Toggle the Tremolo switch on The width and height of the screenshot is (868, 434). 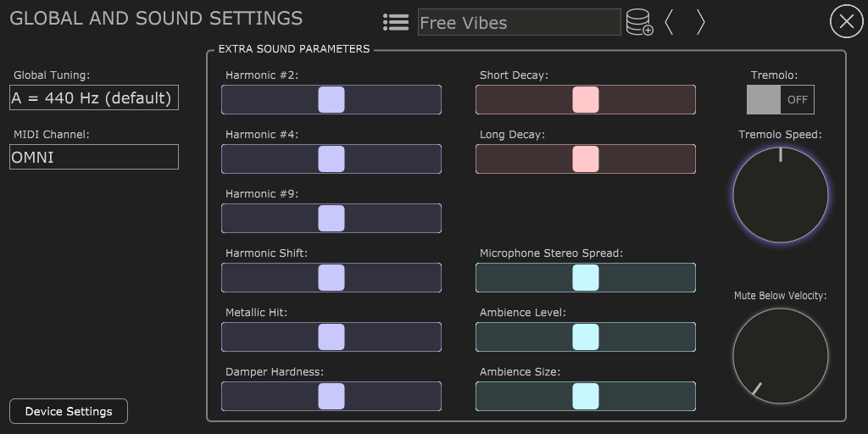point(780,99)
